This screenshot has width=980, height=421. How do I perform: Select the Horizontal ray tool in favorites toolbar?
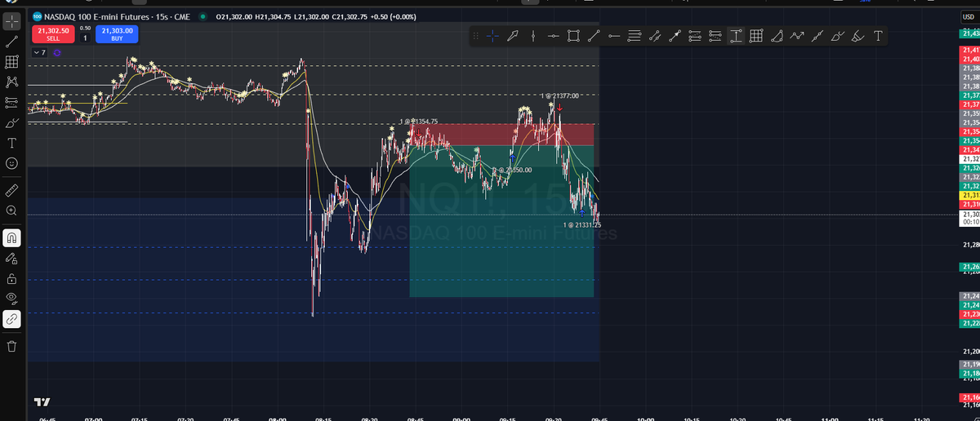[614, 36]
